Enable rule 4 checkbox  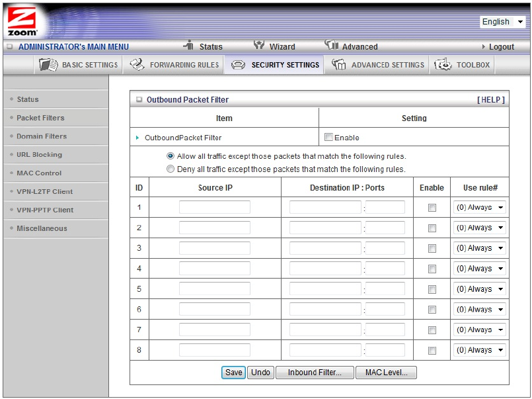point(432,269)
